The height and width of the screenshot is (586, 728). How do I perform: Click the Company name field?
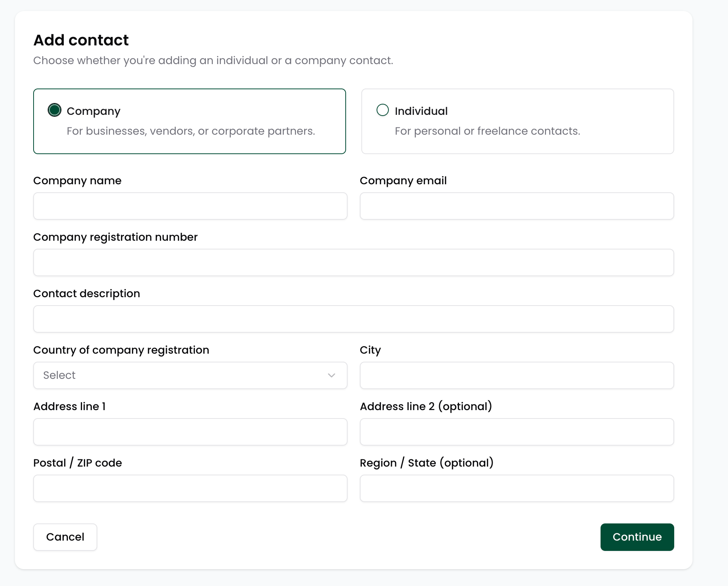tap(190, 206)
